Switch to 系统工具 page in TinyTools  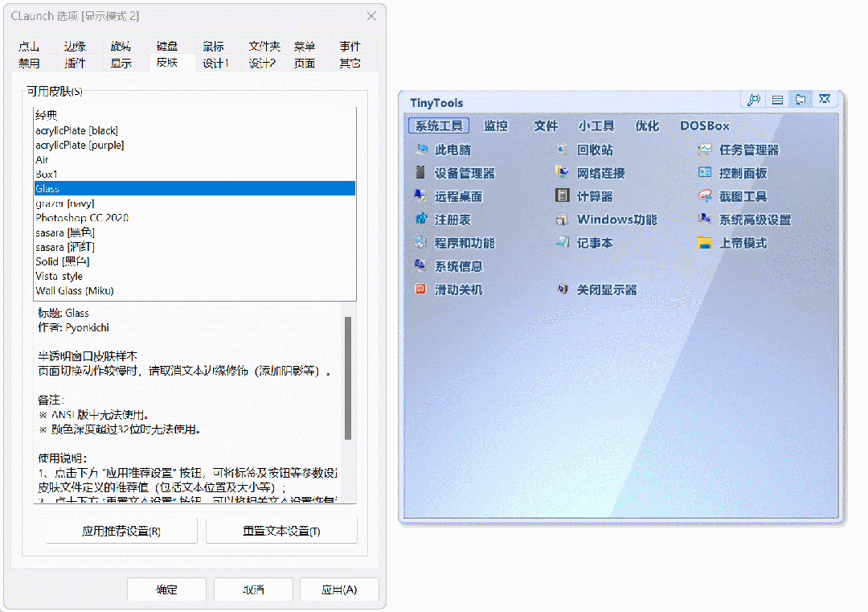[439, 125]
